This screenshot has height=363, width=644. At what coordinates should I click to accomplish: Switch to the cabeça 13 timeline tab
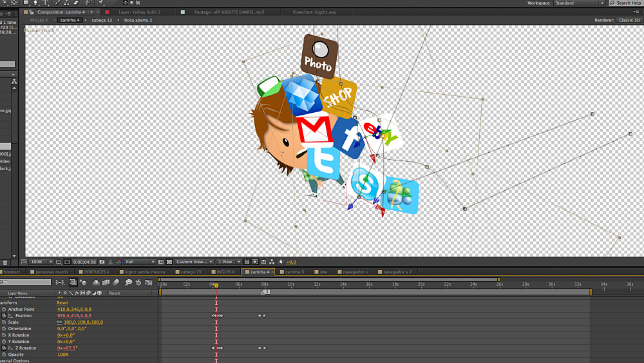(191, 271)
